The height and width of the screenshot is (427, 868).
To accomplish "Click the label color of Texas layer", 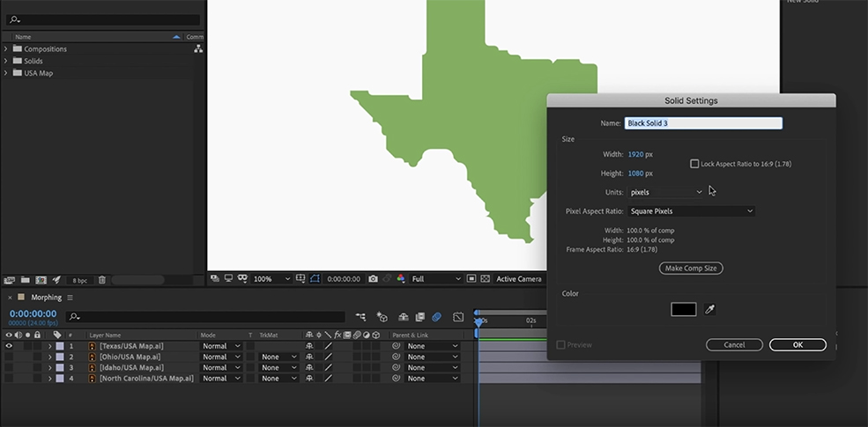I will point(60,346).
